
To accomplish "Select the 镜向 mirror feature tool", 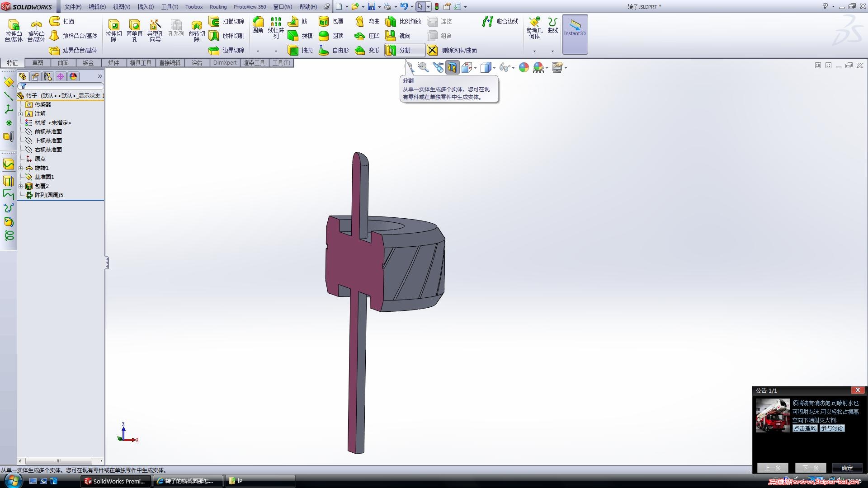I will click(x=391, y=36).
